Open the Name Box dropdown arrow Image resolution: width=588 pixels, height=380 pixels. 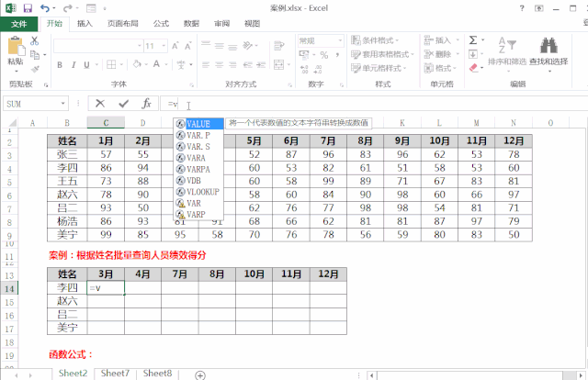point(63,104)
